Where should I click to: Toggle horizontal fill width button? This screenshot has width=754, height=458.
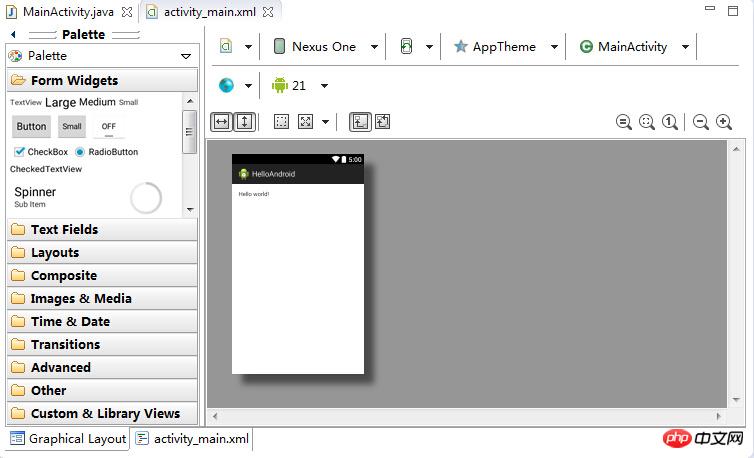coord(221,122)
